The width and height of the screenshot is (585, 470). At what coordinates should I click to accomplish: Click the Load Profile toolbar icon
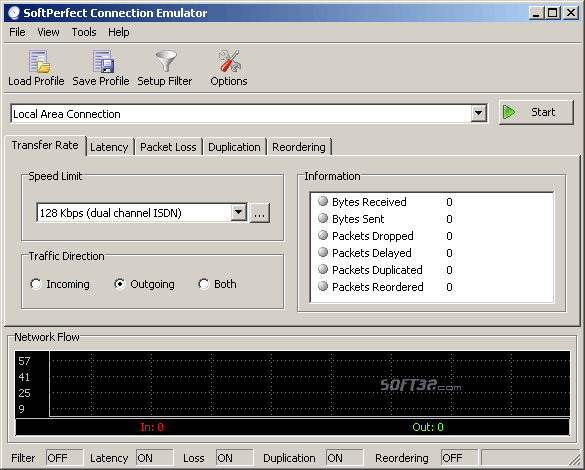click(39, 61)
